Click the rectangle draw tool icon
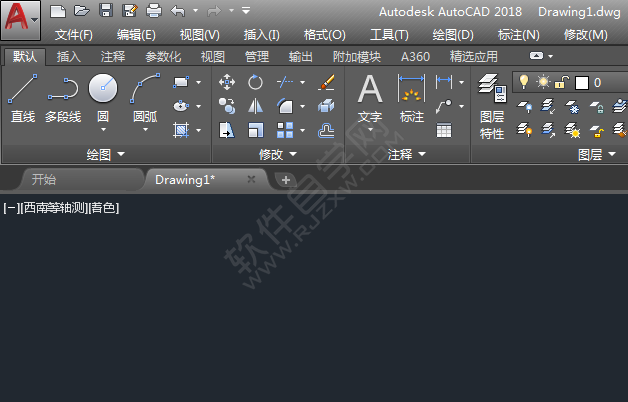This screenshot has width=628, height=402. [181, 82]
